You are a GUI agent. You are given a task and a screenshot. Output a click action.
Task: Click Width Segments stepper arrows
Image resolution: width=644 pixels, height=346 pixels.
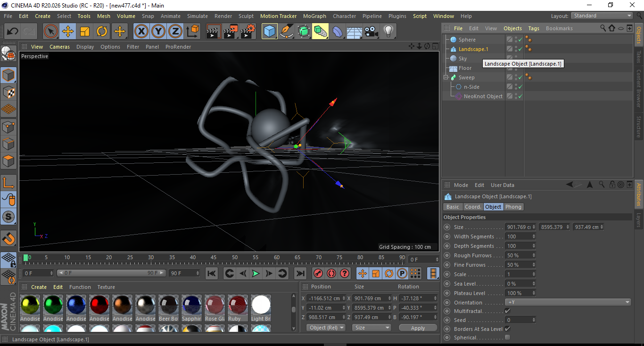(x=534, y=236)
